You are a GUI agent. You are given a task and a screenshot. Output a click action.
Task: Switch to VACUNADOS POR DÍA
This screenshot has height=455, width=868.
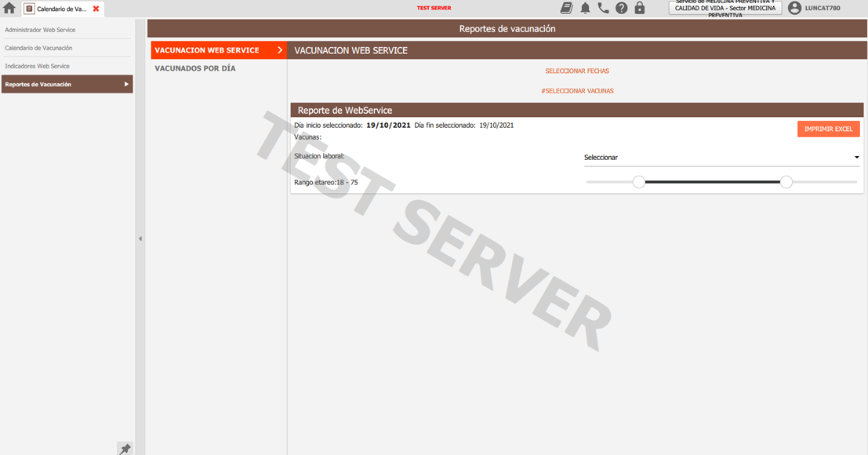tap(195, 68)
